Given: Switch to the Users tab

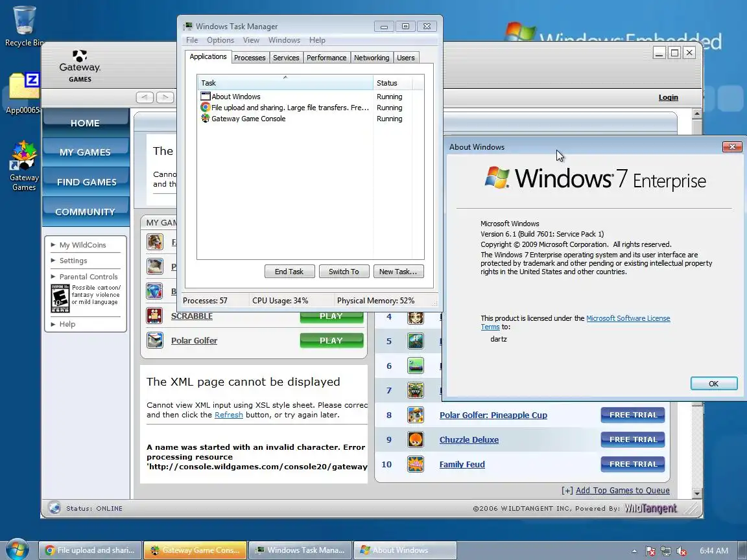Looking at the screenshot, I should coord(406,58).
